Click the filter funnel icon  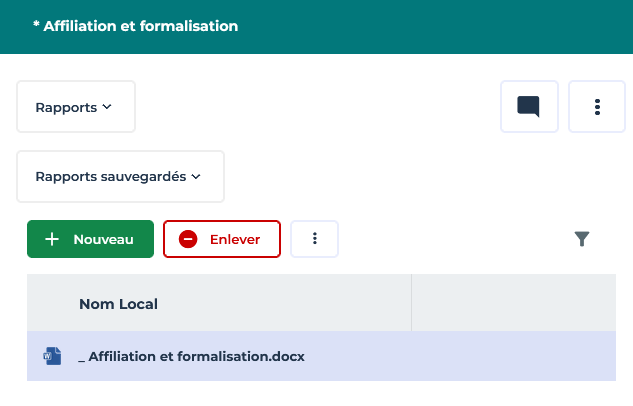pyautogui.click(x=582, y=239)
